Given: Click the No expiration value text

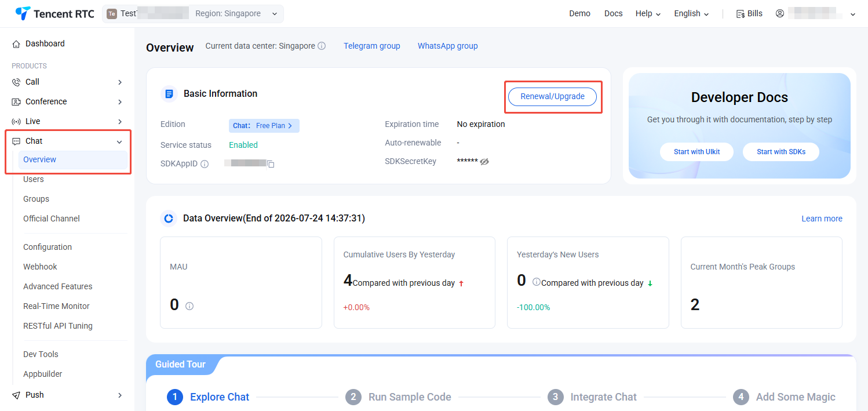Looking at the screenshot, I should point(481,124).
